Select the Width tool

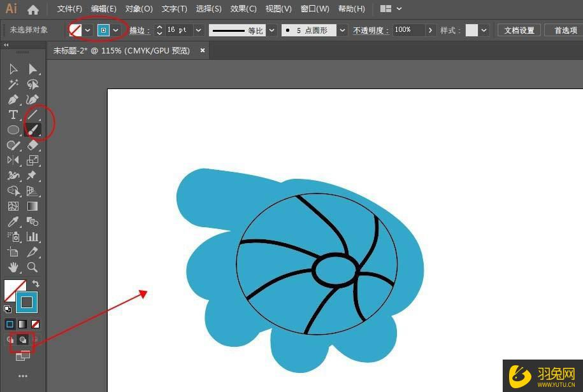(13, 176)
